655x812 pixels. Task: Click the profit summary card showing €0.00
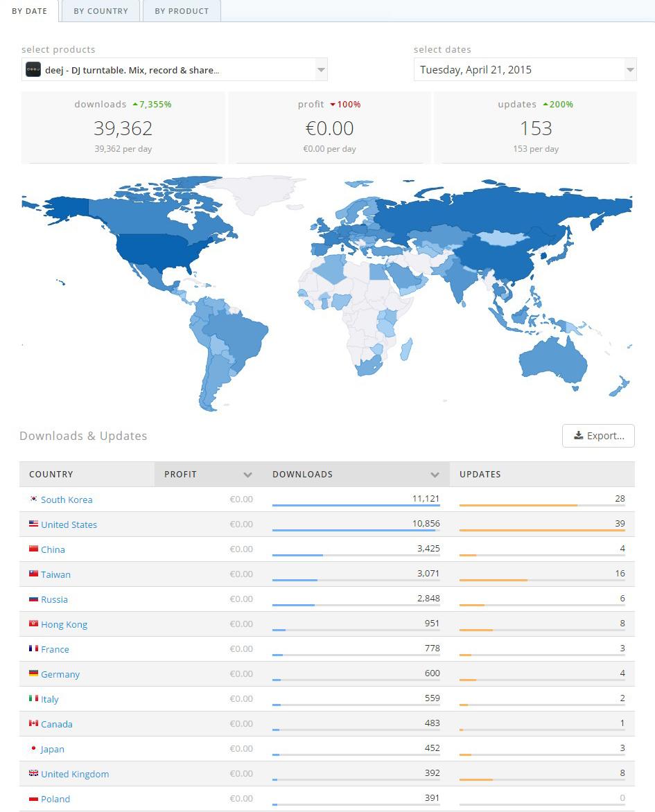pos(329,127)
